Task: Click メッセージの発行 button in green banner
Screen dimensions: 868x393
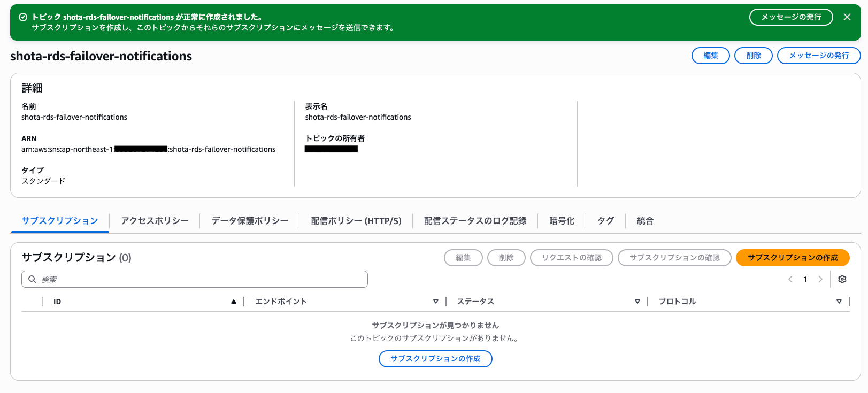Action: click(x=791, y=17)
